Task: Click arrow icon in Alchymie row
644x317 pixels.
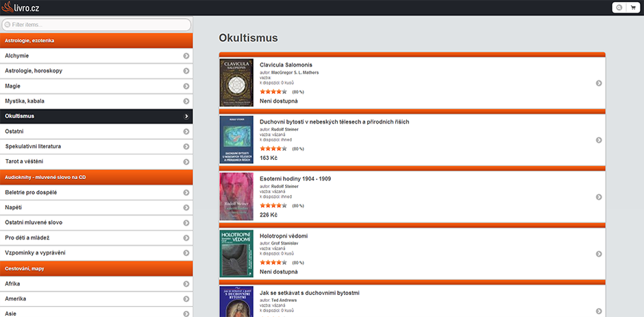Action: click(186, 56)
